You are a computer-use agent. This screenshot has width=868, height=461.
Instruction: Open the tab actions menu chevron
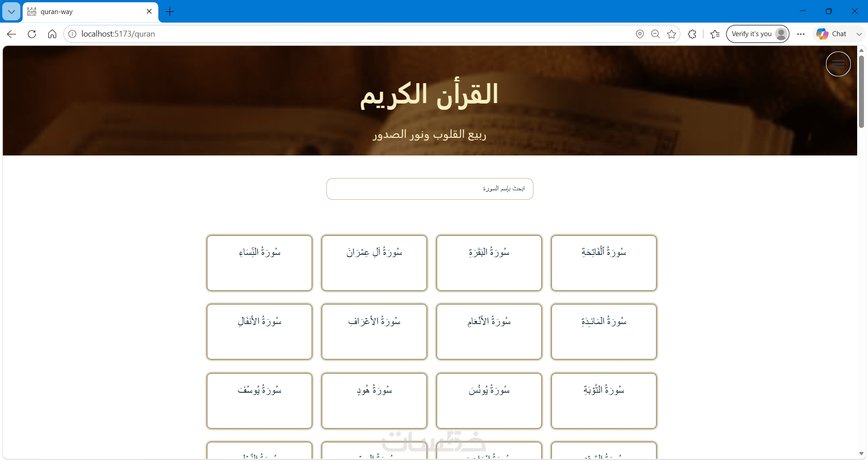(11, 12)
